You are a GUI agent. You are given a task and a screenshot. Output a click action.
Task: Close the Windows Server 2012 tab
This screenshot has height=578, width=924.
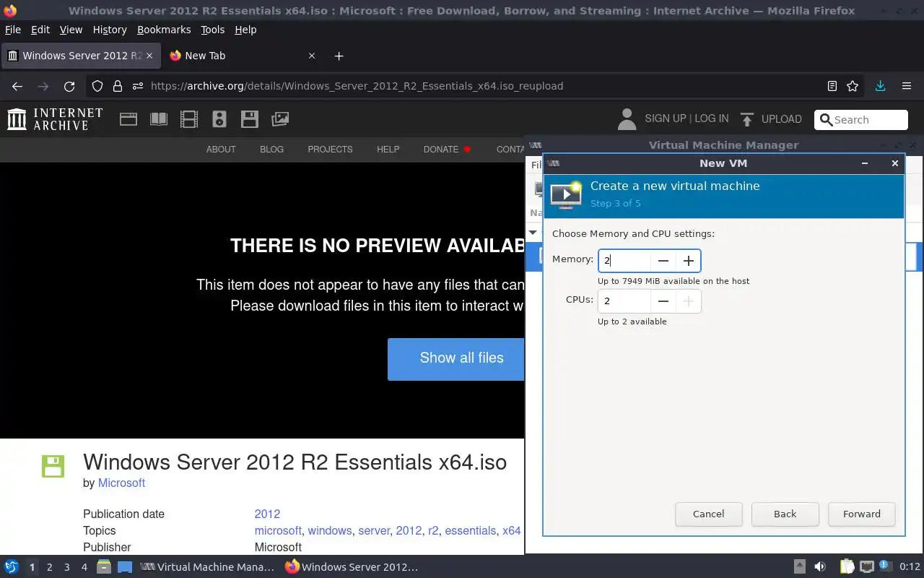149,56
